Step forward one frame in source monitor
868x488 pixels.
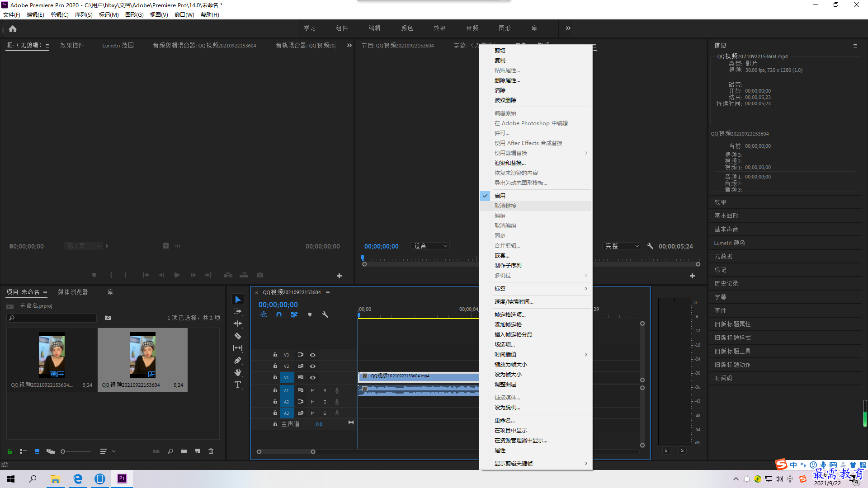[193, 275]
